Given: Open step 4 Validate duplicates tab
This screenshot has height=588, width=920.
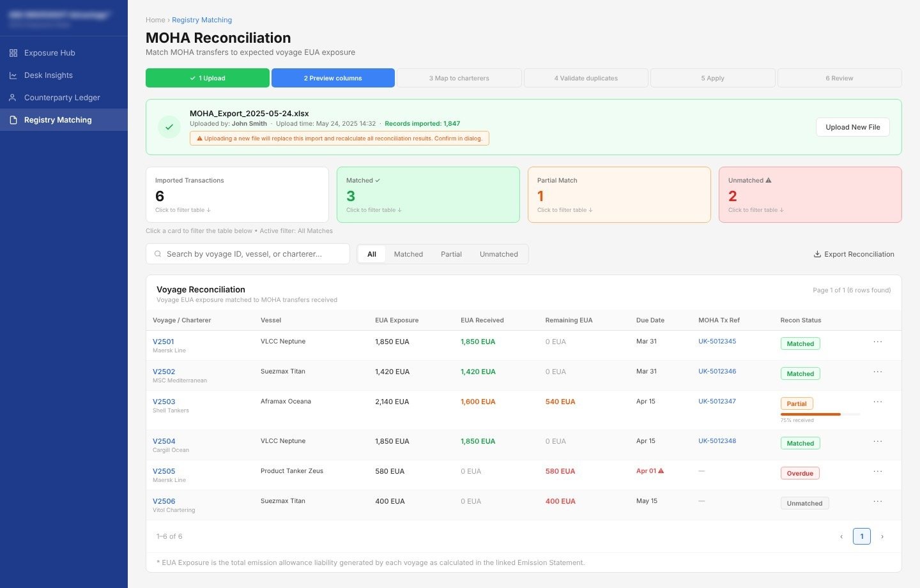Looking at the screenshot, I should point(586,78).
